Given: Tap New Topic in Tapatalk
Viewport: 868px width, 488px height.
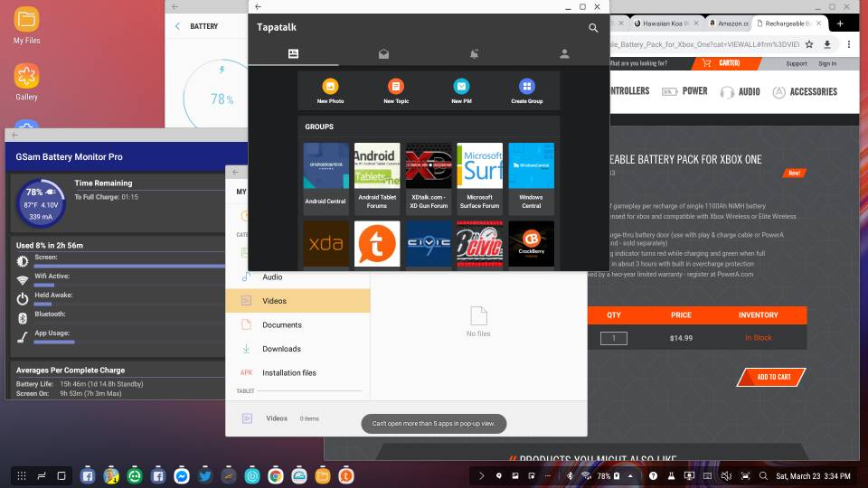Looking at the screenshot, I should pos(396,91).
